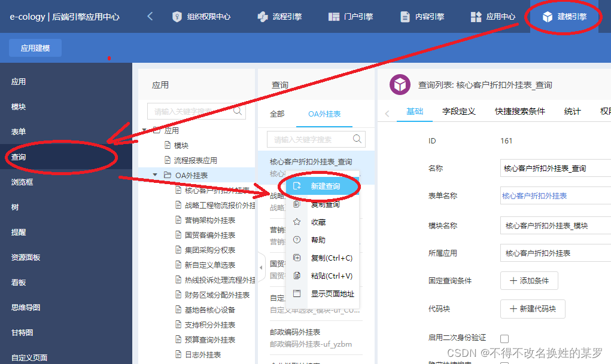Focus the 查询 panel keyword search field
611x364 pixels.
pos(317,139)
